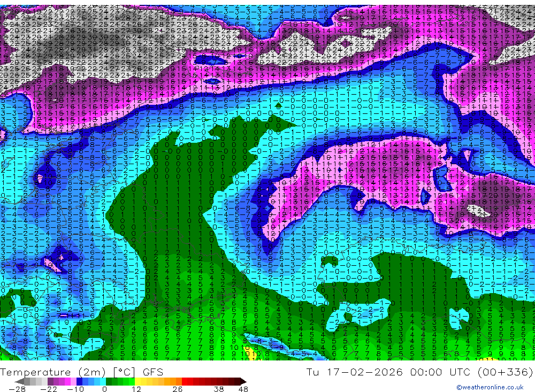Click the yellow legend swatch above 12
Screen dimensions: 535x392
(x=138, y=382)
